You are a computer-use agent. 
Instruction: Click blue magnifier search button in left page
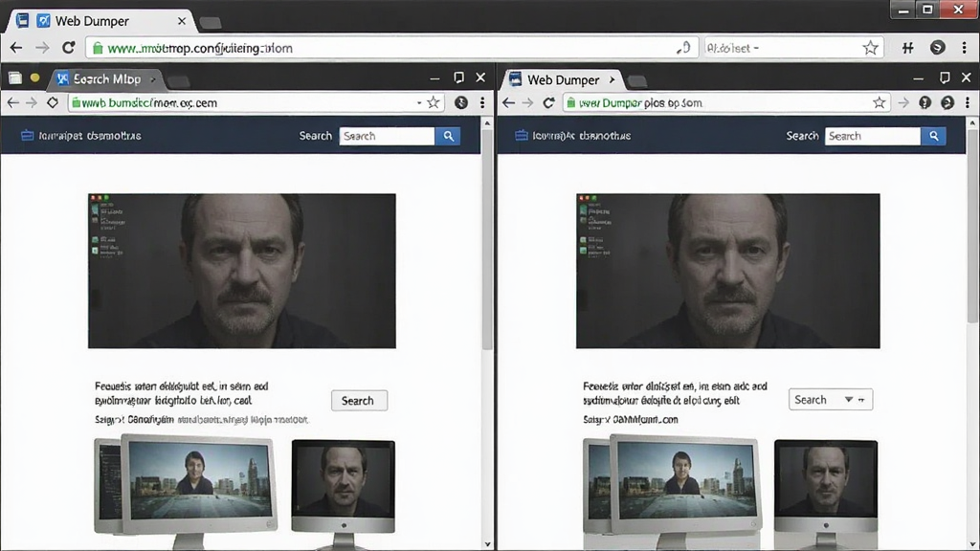pyautogui.click(x=448, y=136)
